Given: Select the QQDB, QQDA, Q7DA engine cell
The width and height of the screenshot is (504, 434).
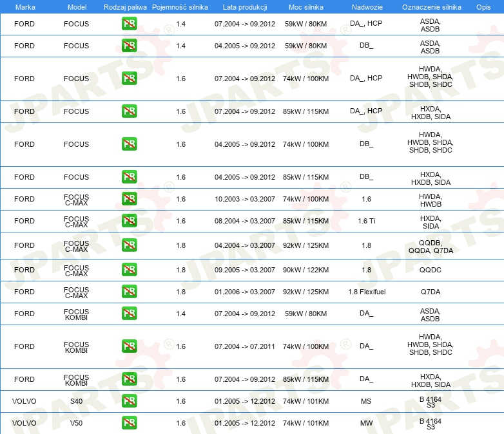Looking at the screenshot, I should [431, 247].
